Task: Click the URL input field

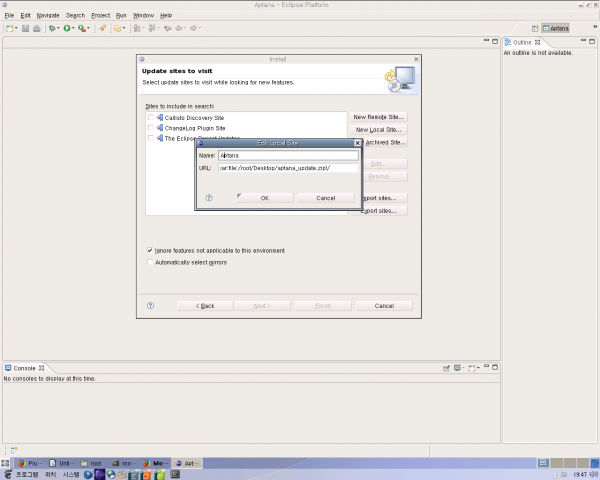Action: 289,168
